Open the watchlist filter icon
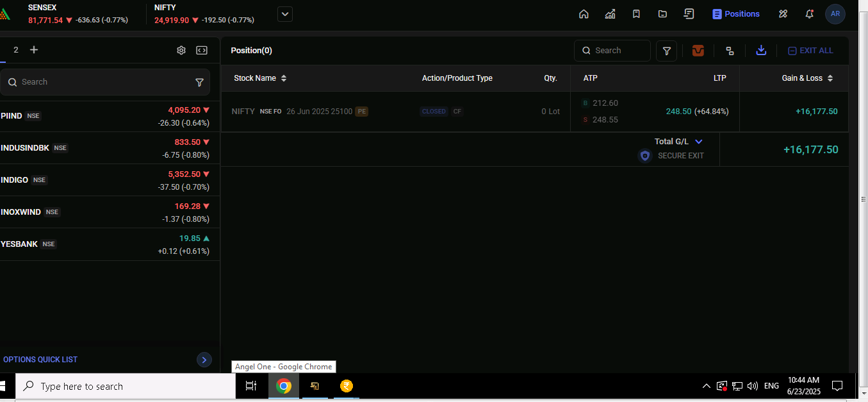The image size is (868, 402). (x=199, y=82)
